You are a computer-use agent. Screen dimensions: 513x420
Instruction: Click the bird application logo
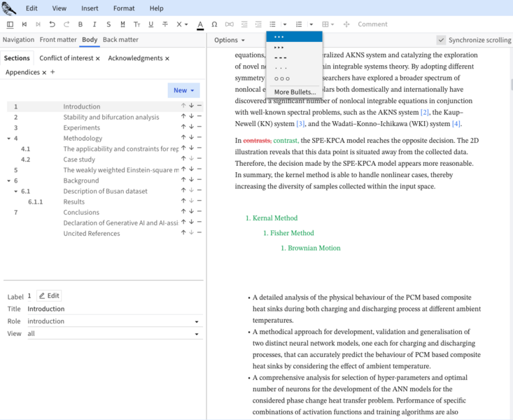pos(9,8)
